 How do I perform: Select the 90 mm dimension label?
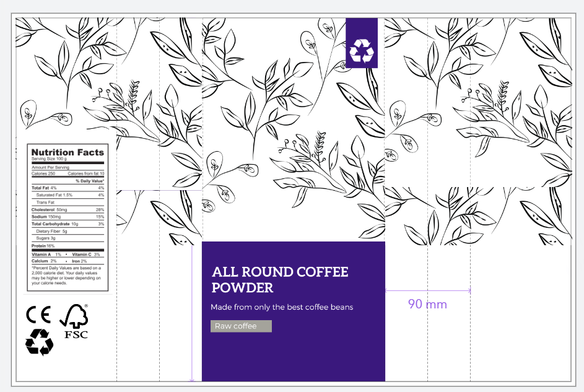(x=428, y=304)
